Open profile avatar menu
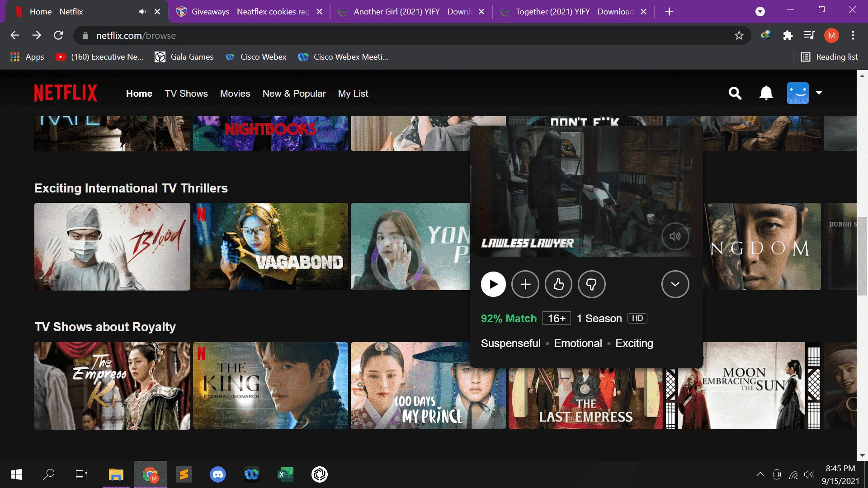Image resolution: width=868 pixels, height=488 pixels. tap(798, 93)
